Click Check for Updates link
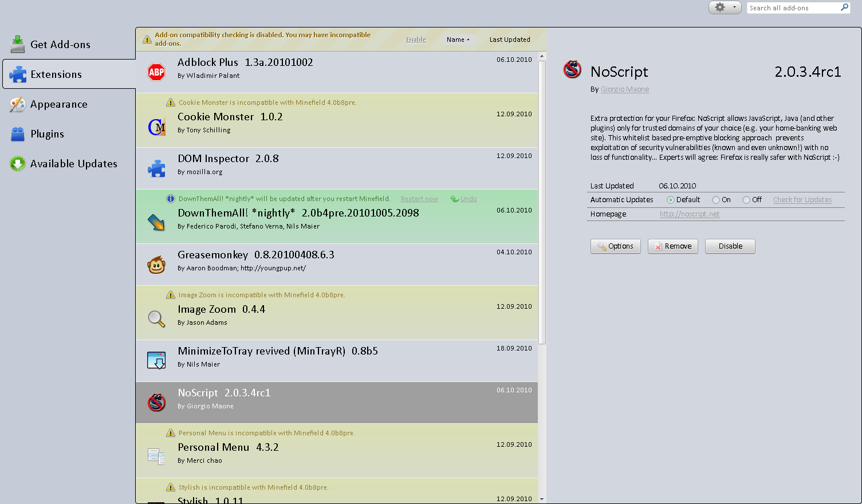The width and height of the screenshot is (862, 504). tap(802, 200)
